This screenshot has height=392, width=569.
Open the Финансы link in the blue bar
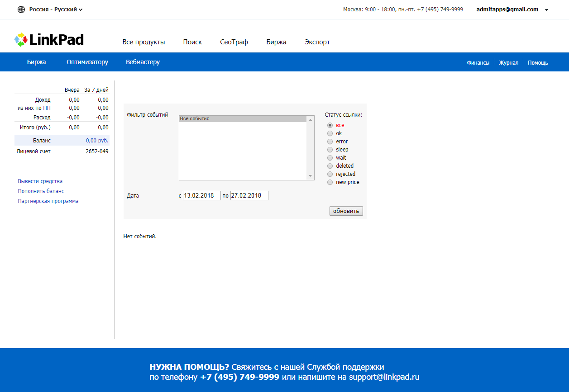point(478,63)
